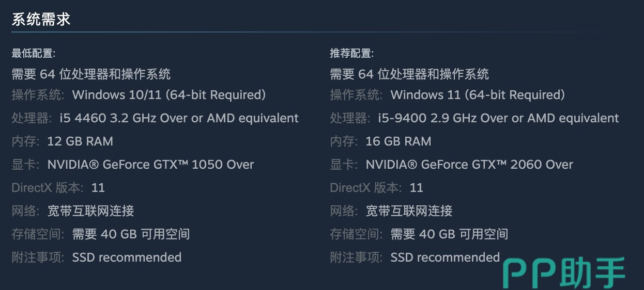Select the 12 GB RAM memory entry
Viewport: 644px width, 290px height.
point(80,141)
